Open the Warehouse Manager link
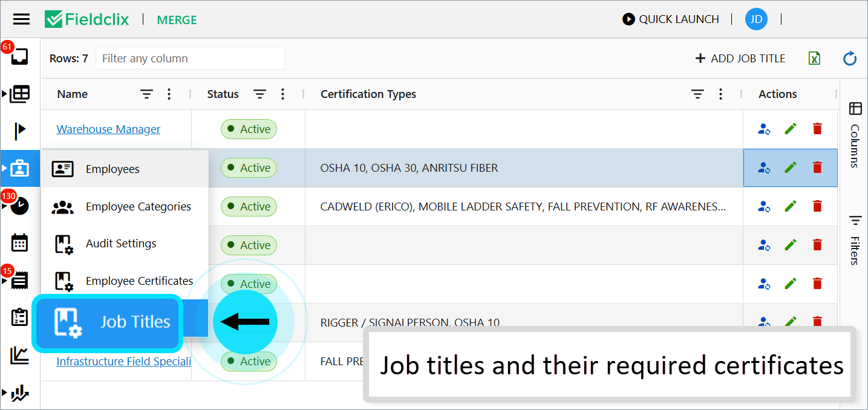This screenshot has width=868, height=410. 108,129
